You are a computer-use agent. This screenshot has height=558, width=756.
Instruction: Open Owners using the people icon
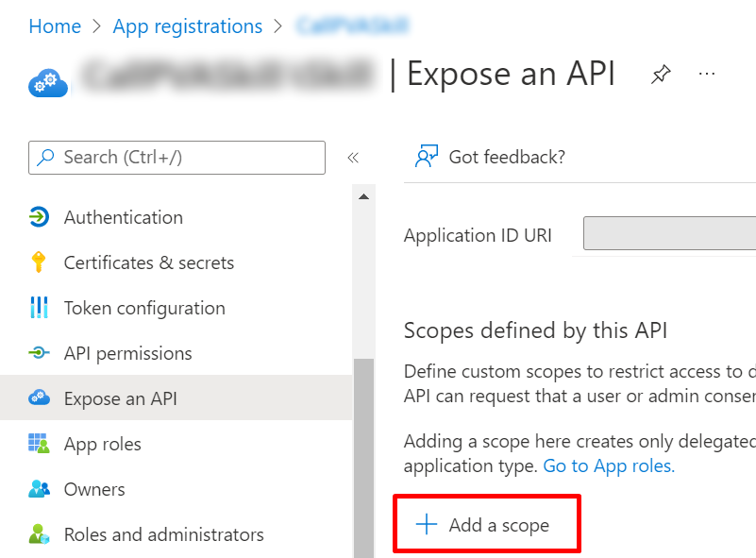(40, 489)
